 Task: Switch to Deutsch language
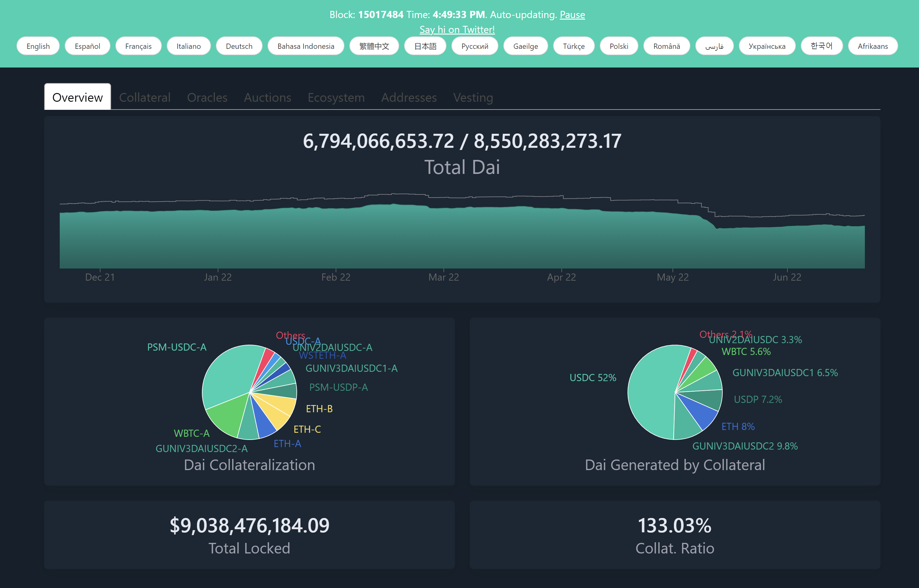click(239, 46)
